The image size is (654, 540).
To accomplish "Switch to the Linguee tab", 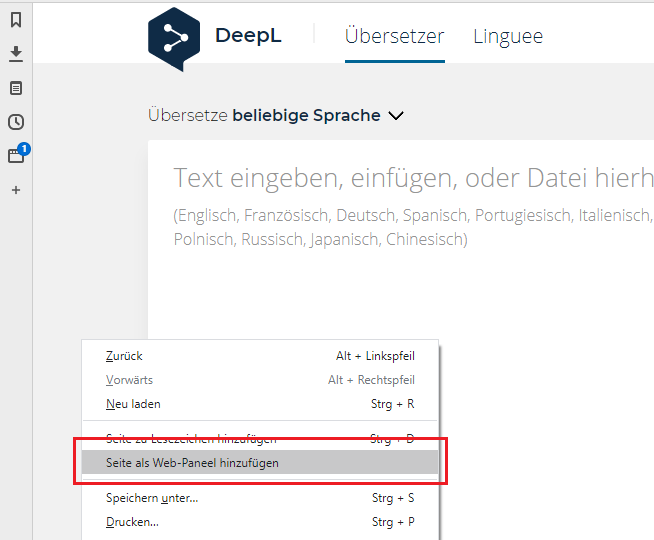I will (x=507, y=37).
